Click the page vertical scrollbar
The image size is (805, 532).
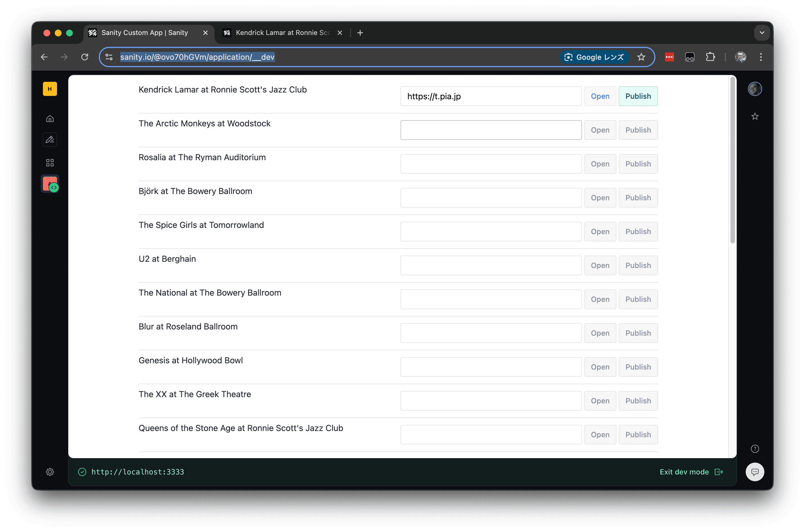732,159
